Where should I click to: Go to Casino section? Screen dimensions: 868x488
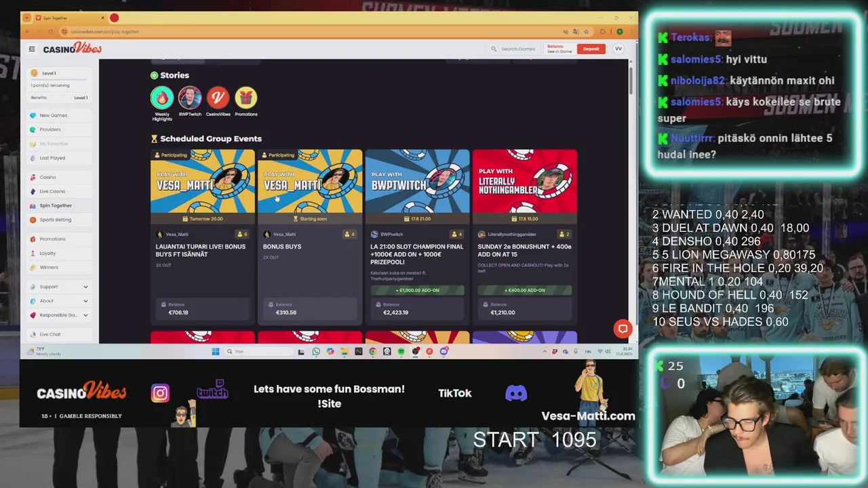tap(60, 177)
